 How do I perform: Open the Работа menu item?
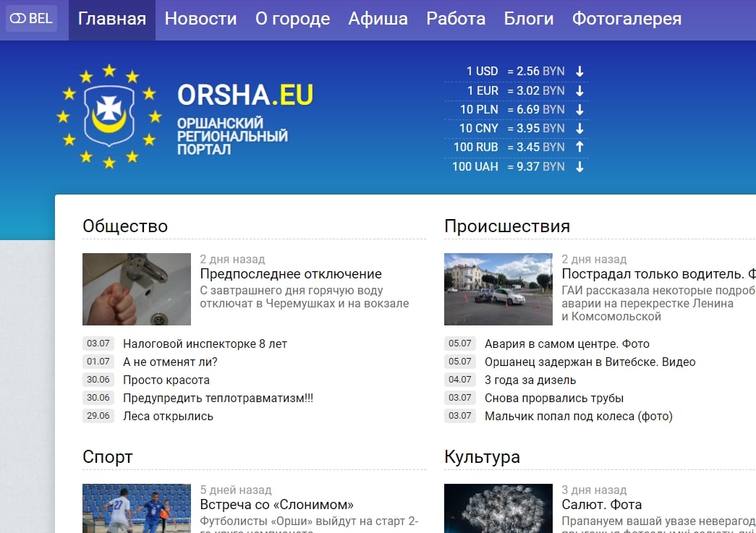[456, 20]
